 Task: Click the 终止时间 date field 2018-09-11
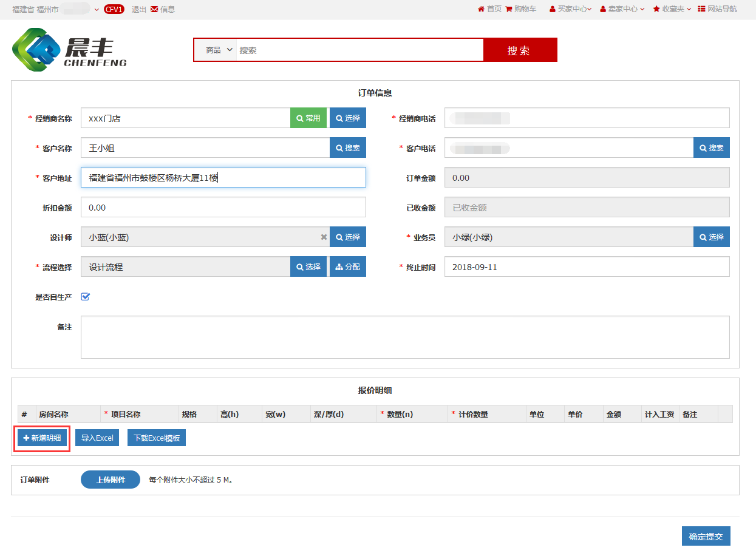coord(587,266)
